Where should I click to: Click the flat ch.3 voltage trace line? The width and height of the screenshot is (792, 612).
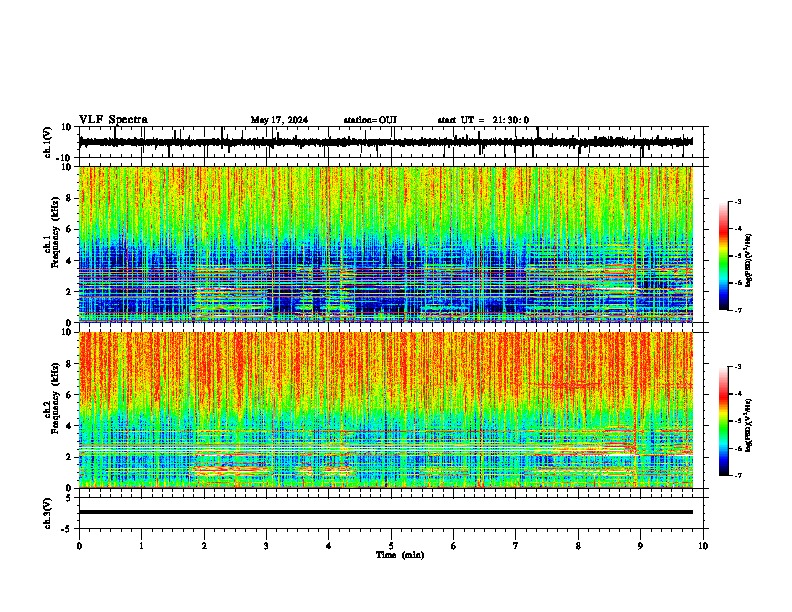(386, 512)
